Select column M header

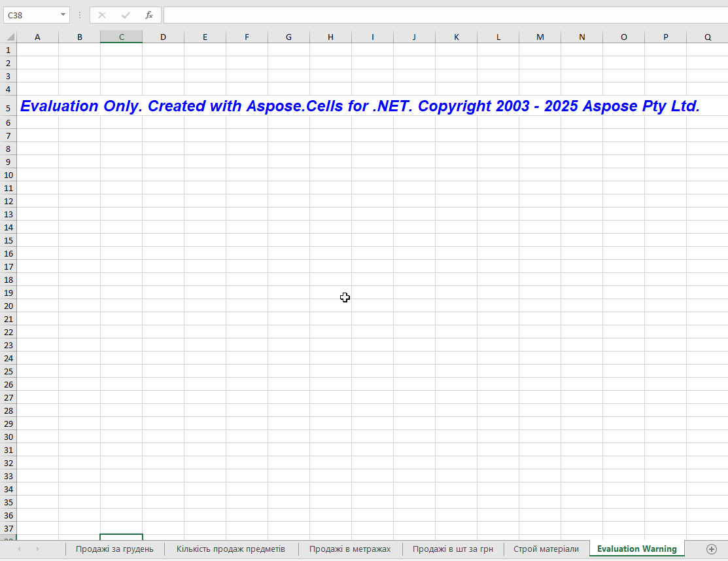point(540,37)
